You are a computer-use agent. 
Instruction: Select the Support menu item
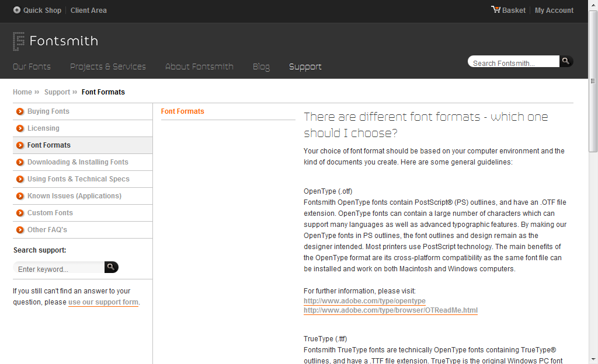[x=305, y=66]
